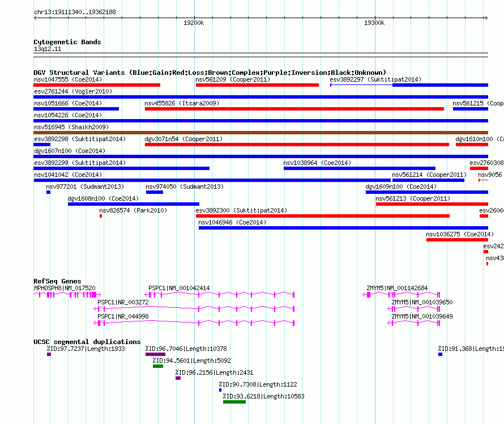The height and width of the screenshot is (424, 504).
Task: Click the 19200k ruler position label
Action: [x=194, y=23]
